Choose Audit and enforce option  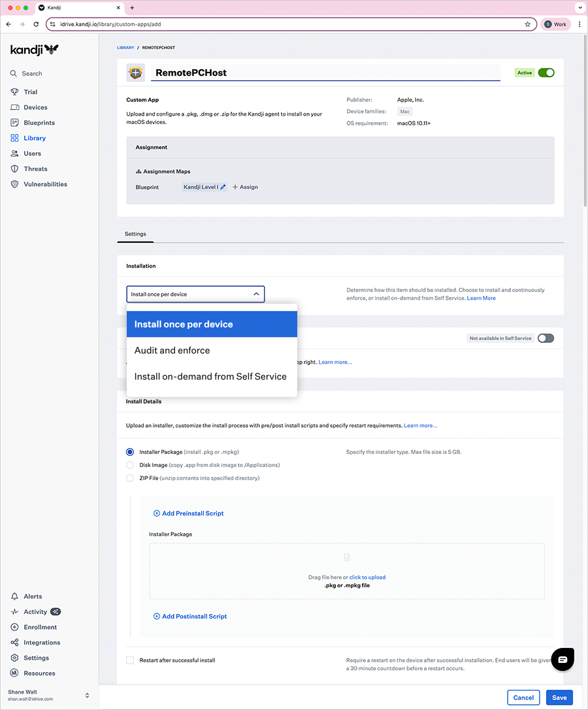click(x=172, y=351)
